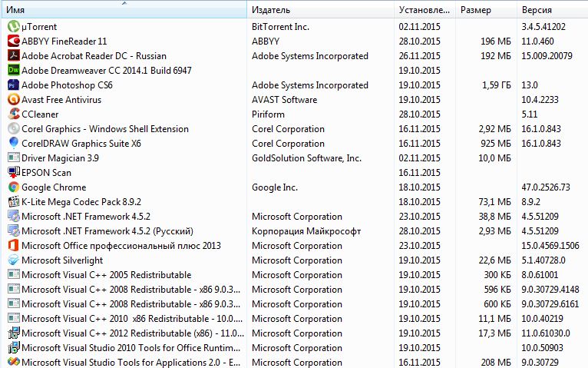
Task: Select Corel Graphics - Windows Shell Extension
Action: coord(105,128)
